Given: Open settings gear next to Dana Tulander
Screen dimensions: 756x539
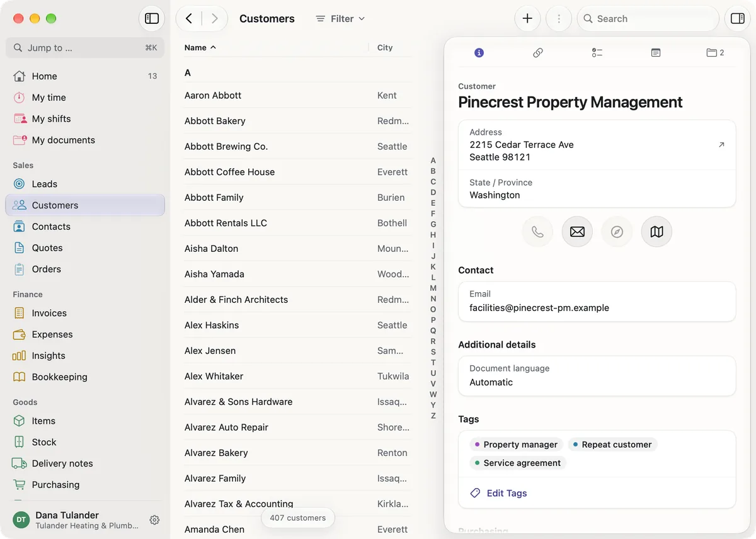Looking at the screenshot, I should pyautogui.click(x=154, y=520).
